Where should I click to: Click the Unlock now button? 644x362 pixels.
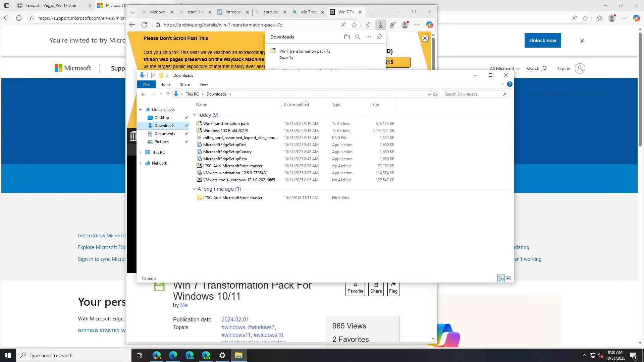(x=542, y=40)
